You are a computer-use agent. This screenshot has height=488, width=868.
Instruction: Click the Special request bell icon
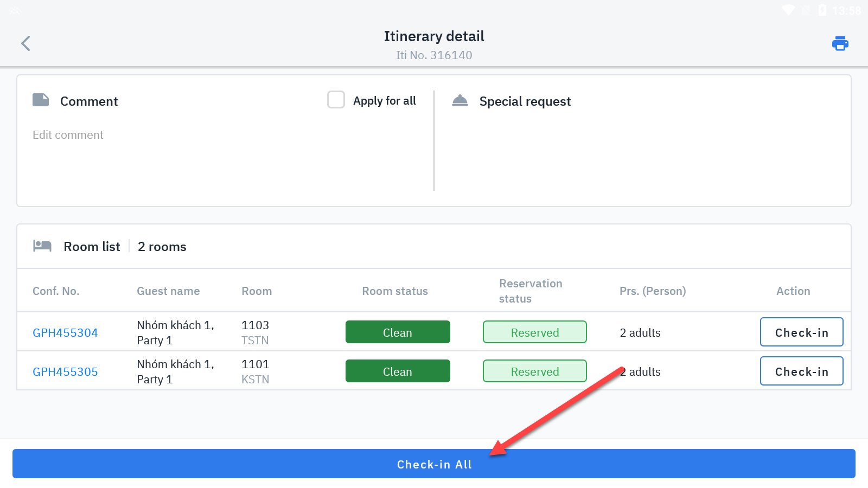pyautogui.click(x=460, y=100)
